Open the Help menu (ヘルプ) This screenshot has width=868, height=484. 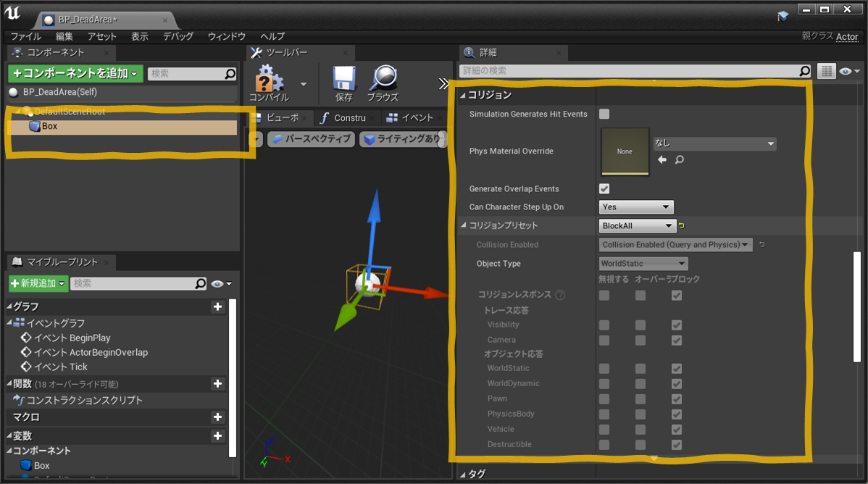[x=272, y=36]
